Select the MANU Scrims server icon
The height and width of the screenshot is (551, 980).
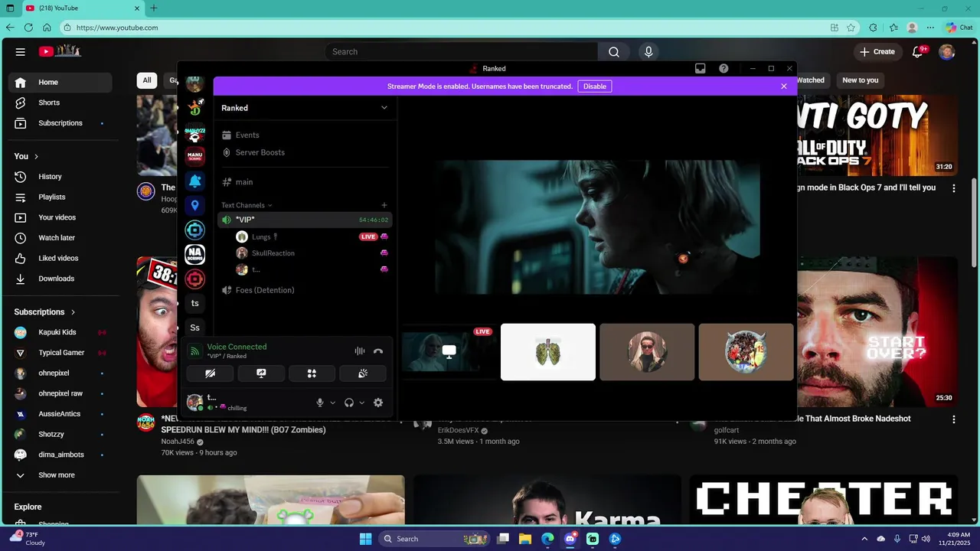(x=195, y=156)
